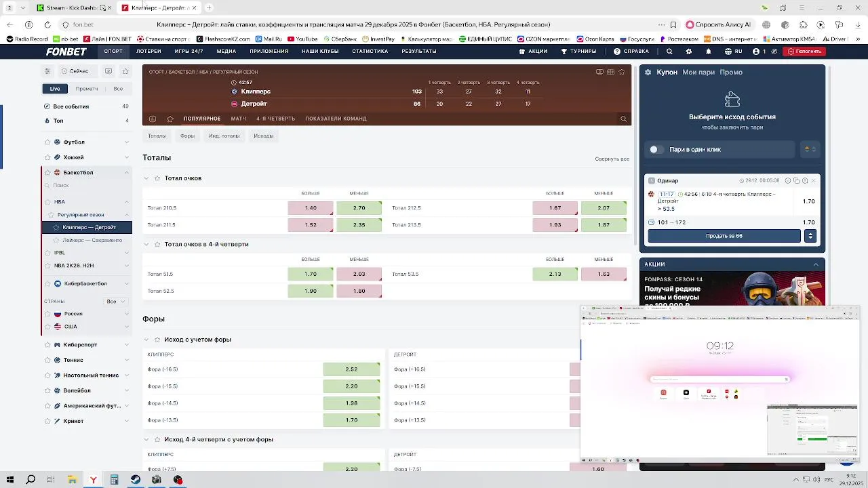Open the scoreboard layout icon in the match header
This screenshot has height=488, width=868.
[610, 72]
